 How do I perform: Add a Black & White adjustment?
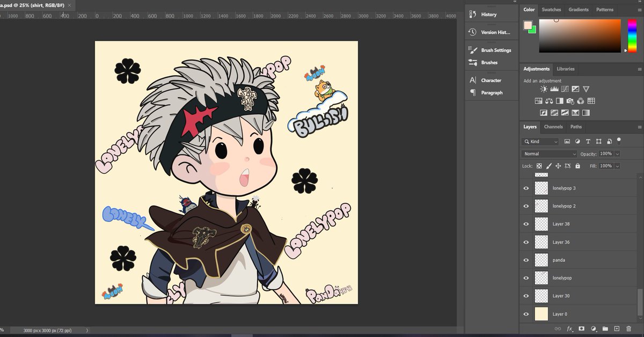tap(560, 101)
